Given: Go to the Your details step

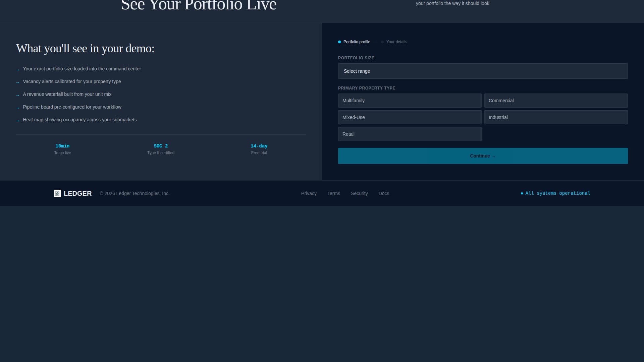Looking at the screenshot, I should (394, 42).
